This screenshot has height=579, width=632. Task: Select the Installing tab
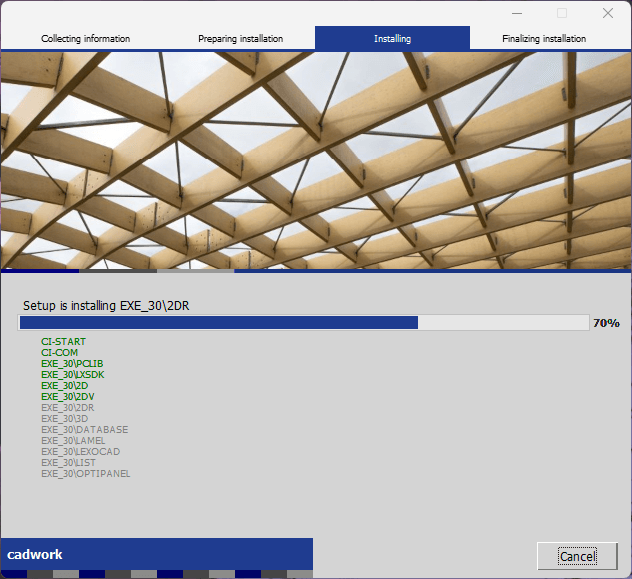(x=392, y=39)
